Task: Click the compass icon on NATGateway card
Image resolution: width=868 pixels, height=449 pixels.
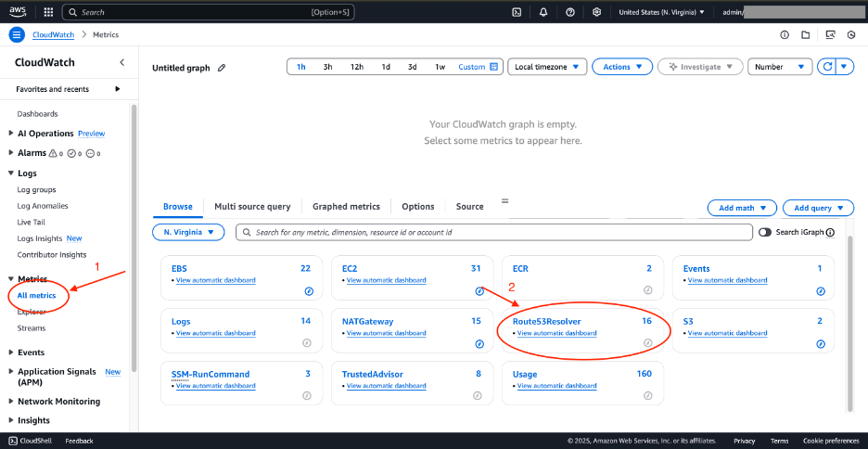Action: 480,344
